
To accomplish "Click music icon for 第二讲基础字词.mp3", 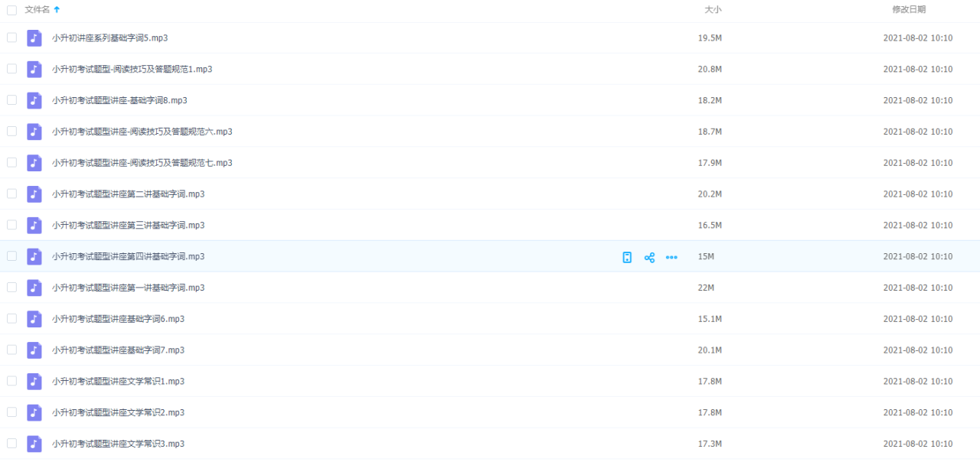I will (34, 194).
